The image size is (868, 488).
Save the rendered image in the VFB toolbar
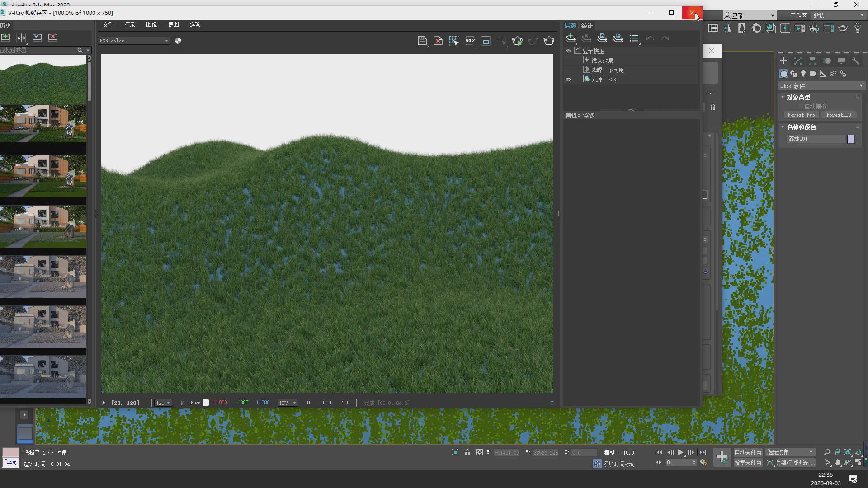click(x=421, y=41)
